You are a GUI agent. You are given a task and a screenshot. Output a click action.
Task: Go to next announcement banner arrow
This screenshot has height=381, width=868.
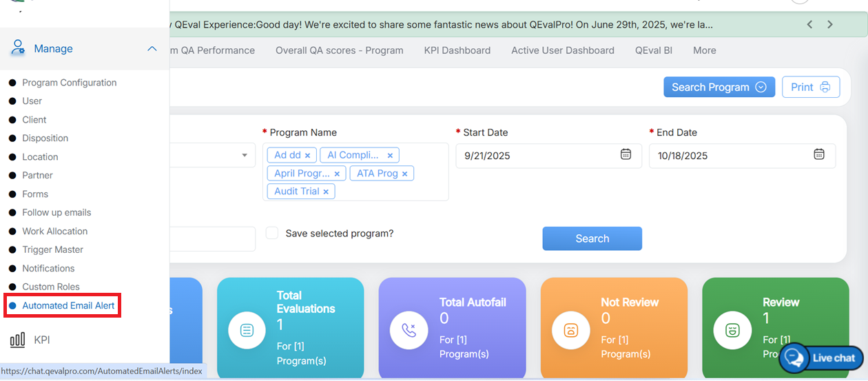[x=830, y=24]
